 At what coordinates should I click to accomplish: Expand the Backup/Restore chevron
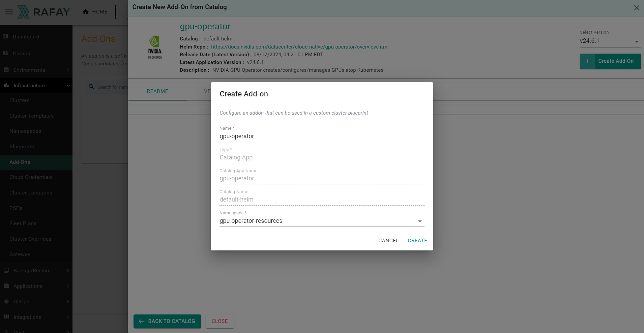68,271
